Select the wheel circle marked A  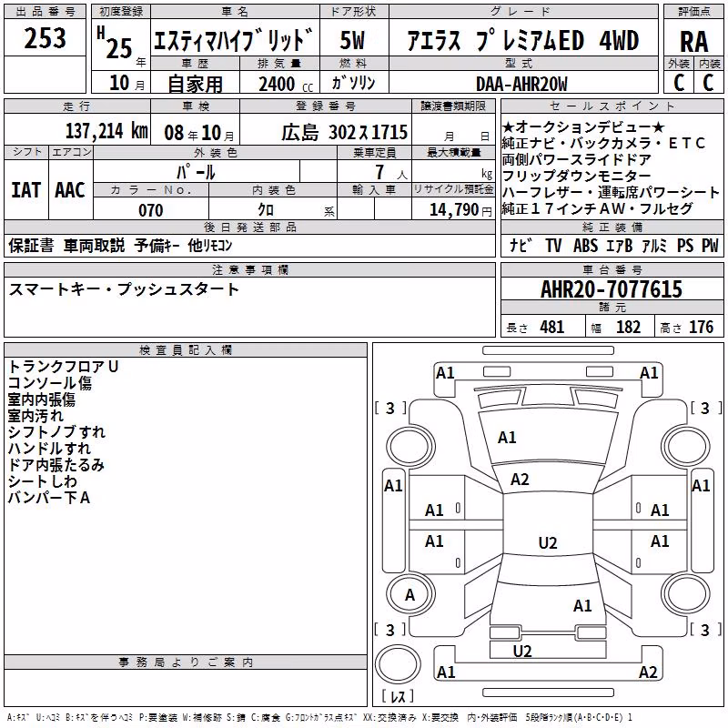pyautogui.click(x=409, y=595)
